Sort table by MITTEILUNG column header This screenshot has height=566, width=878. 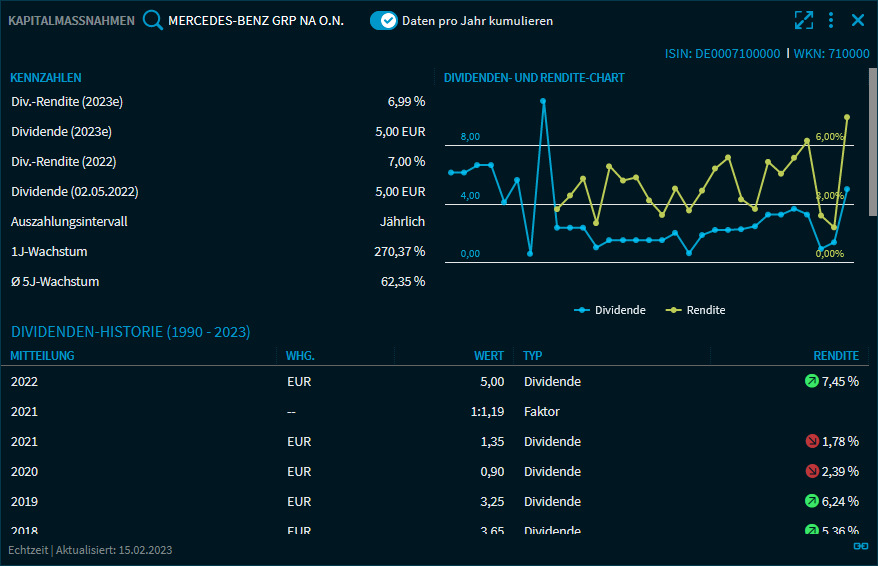tap(43, 355)
